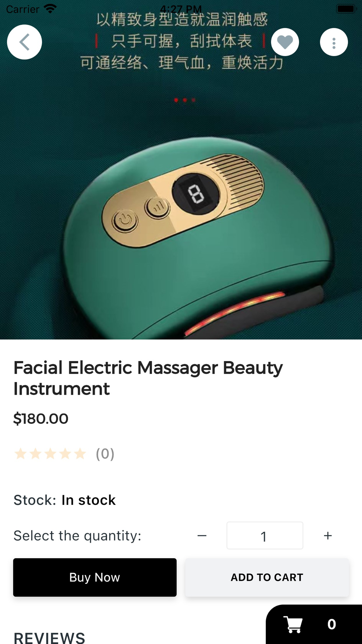The image size is (362, 644).
Task: Tap the first rating star
Action: point(21,453)
